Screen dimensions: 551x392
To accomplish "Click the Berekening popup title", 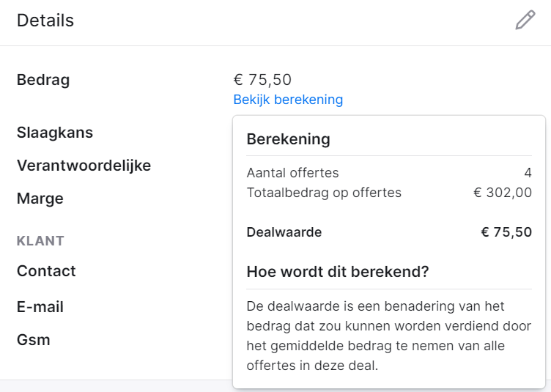I will [289, 139].
